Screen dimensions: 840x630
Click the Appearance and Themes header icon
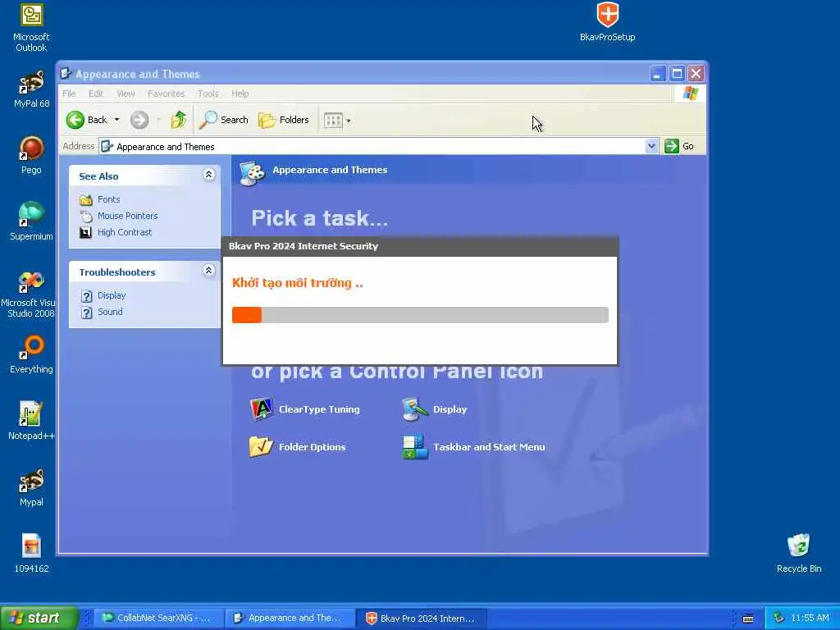252,172
